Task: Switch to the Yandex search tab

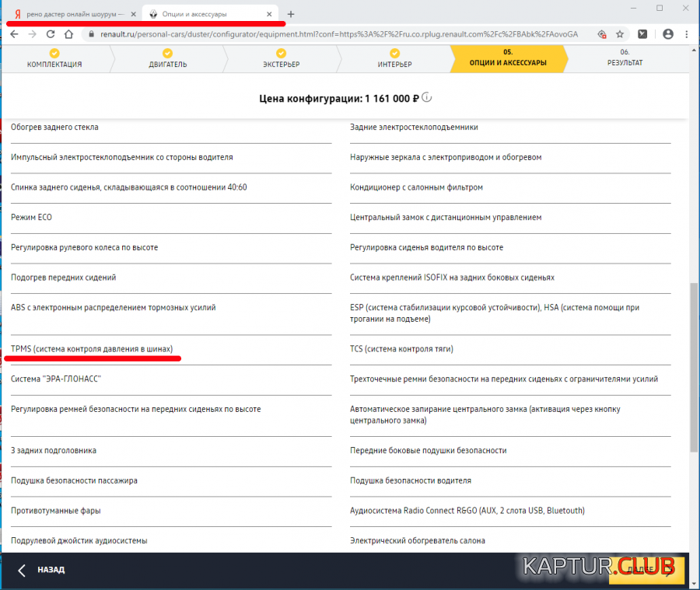Action: pyautogui.click(x=68, y=14)
